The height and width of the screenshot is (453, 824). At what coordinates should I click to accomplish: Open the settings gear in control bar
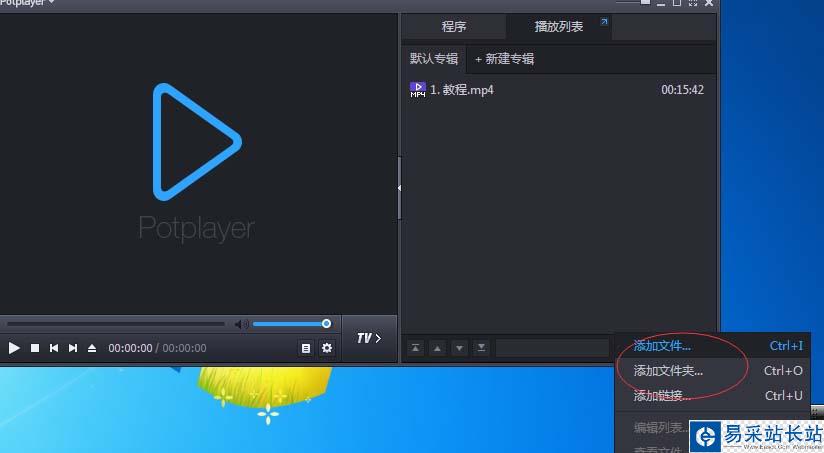[x=327, y=348]
